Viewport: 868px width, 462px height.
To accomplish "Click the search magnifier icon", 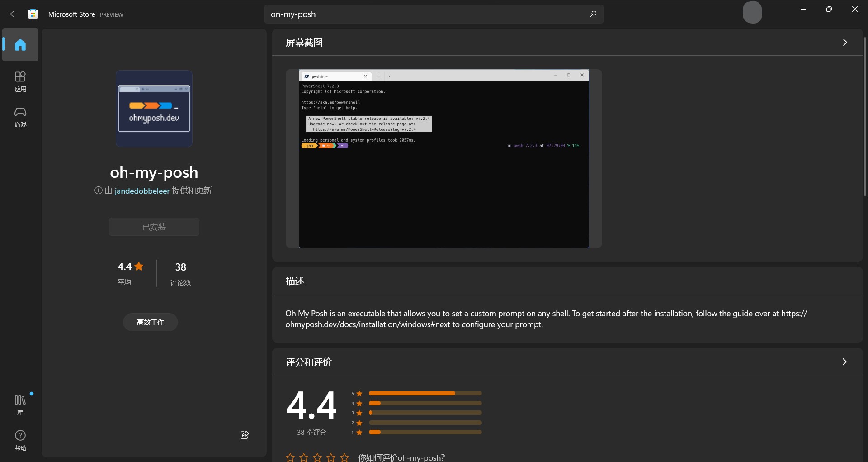I will tap(593, 14).
